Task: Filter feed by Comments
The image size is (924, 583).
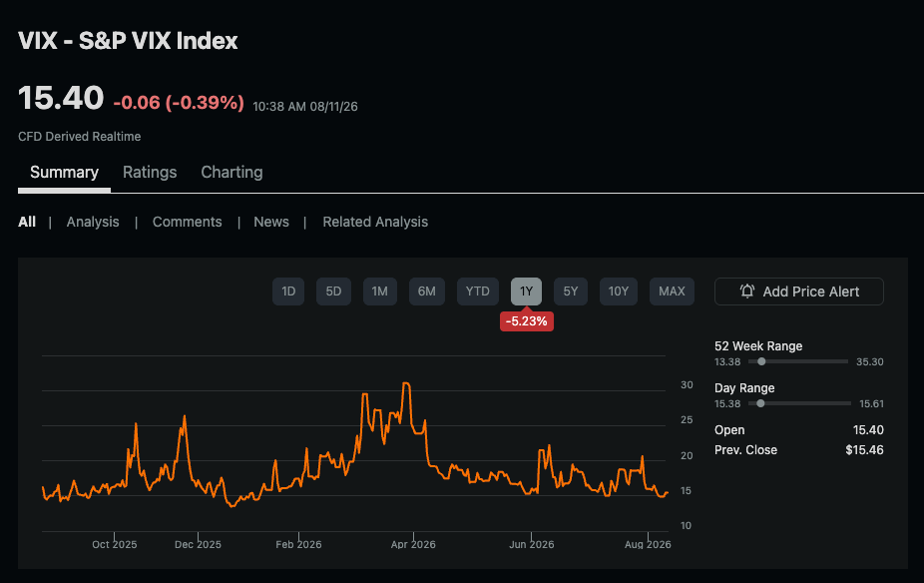Action: [187, 222]
